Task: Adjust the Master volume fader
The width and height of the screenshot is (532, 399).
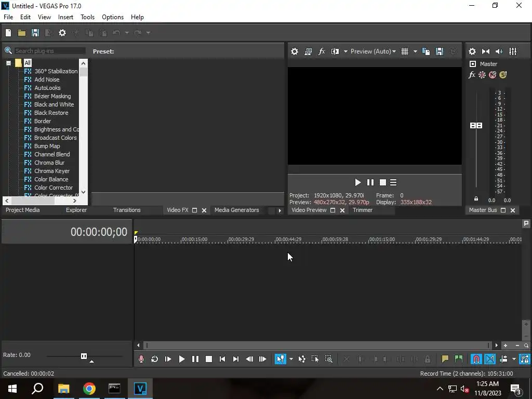Action: [476, 126]
